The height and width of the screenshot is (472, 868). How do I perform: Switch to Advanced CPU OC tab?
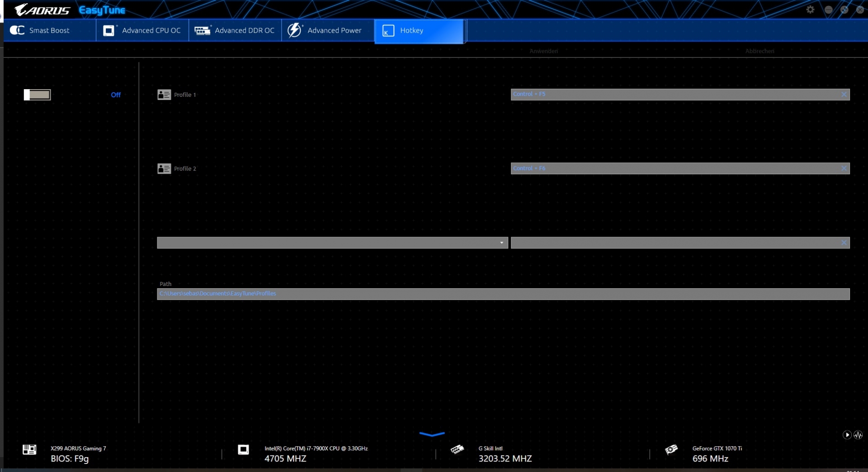(x=142, y=30)
